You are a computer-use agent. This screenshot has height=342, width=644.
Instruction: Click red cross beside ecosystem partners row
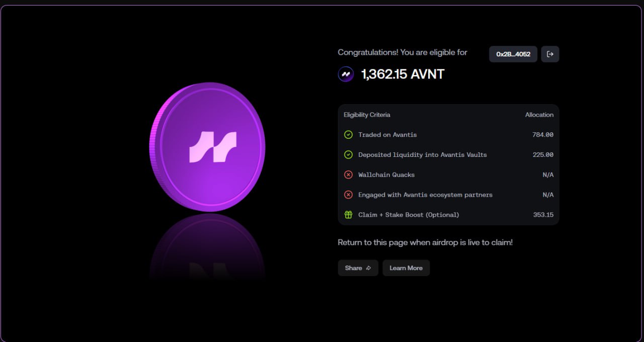coord(348,195)
